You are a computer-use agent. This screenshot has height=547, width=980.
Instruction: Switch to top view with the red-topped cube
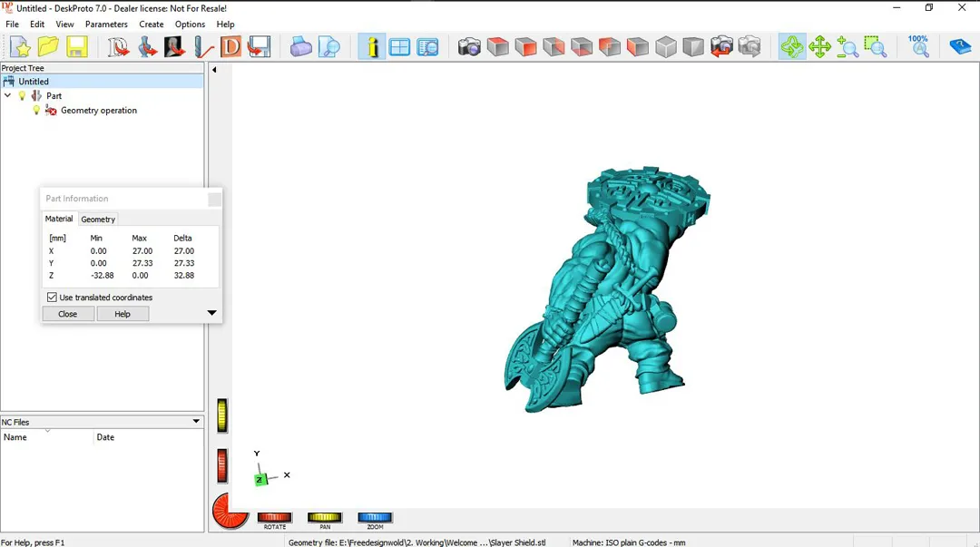pyautogui.click(x=497, y=47)
